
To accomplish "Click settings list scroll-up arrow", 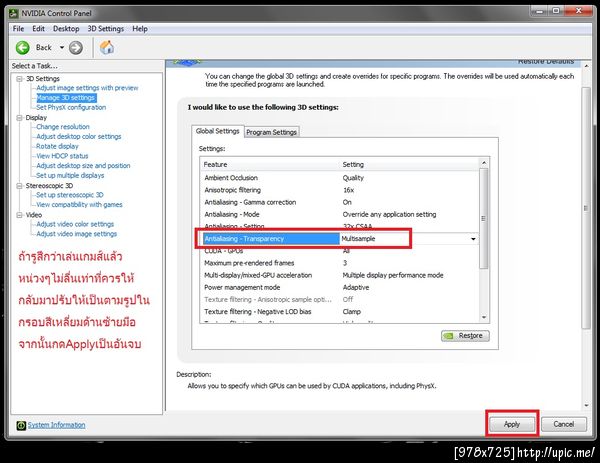I will [x=484, y=163].
